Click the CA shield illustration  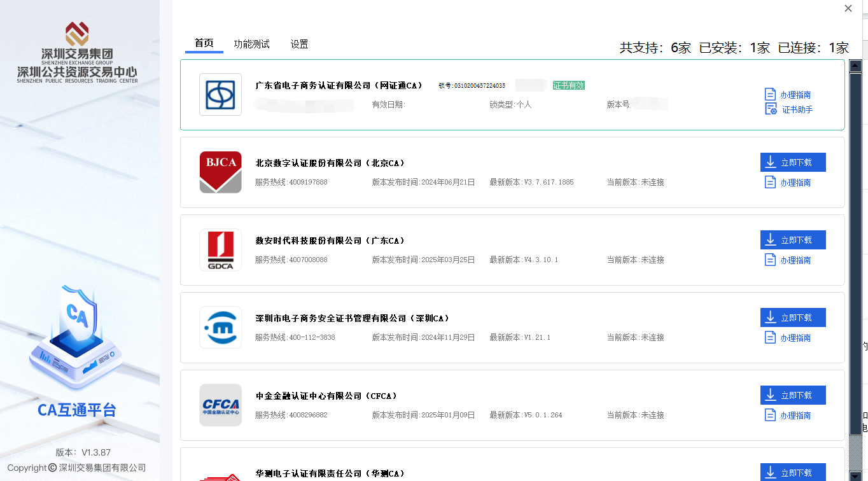(x=76, y=337)
